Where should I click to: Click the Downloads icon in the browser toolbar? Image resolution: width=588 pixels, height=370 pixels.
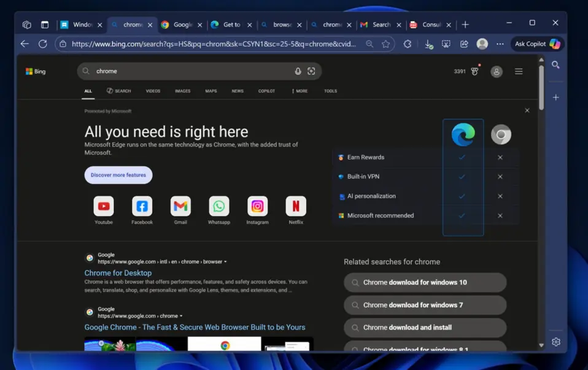428,44
